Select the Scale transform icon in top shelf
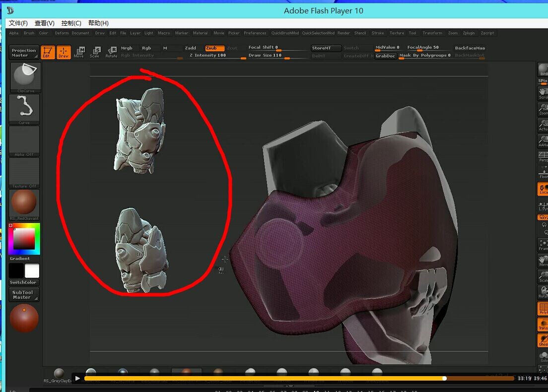The image size is (548, 392). click(95, 52)
